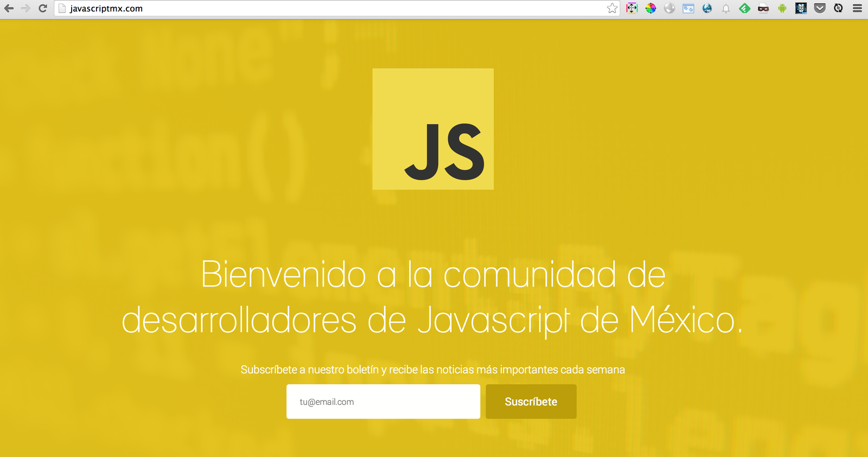Image resolution: width=868 pixels, height=457 pixels.
Task: Open the window resizer extension icon
Action: 688,8
